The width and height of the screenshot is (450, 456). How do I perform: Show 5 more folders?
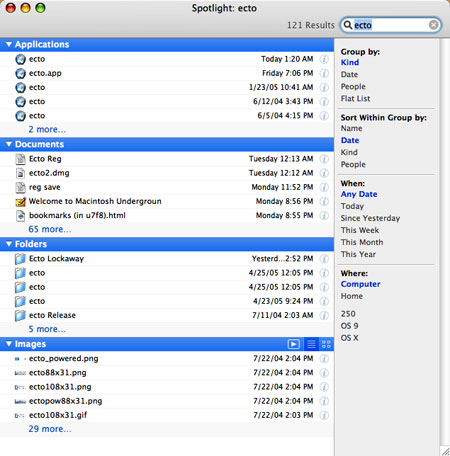click(47, 329)
